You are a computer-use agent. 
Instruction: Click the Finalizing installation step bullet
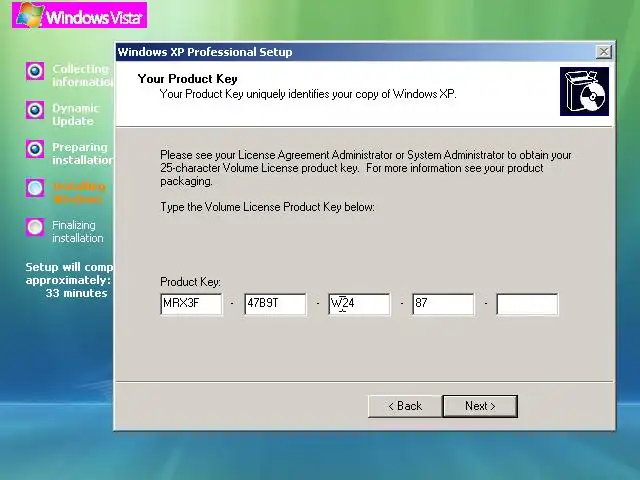pos(35,227)
